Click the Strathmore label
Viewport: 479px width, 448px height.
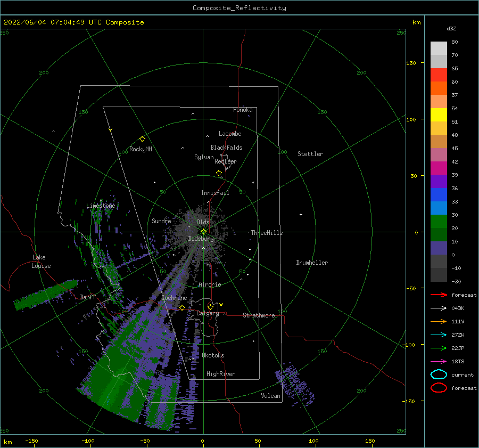click(x=259, y=315)
